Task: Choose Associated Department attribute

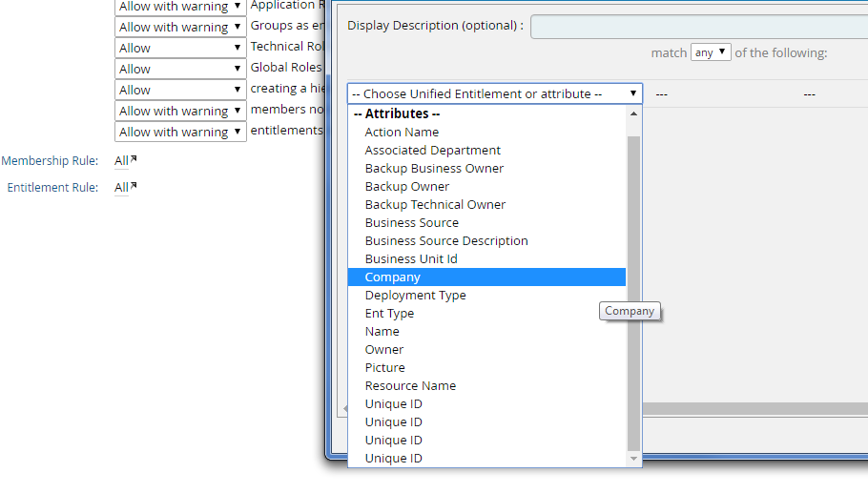Action: click(486, 151)
